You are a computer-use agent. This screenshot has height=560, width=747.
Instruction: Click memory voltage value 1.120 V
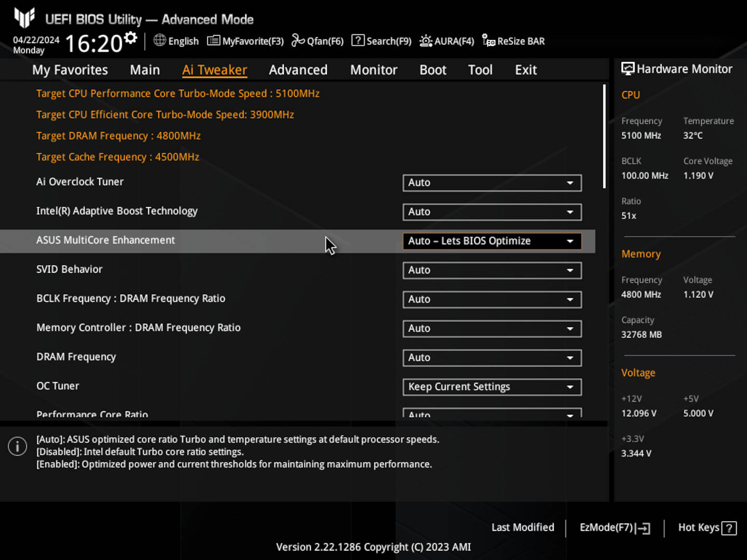[x=698, y=295]
